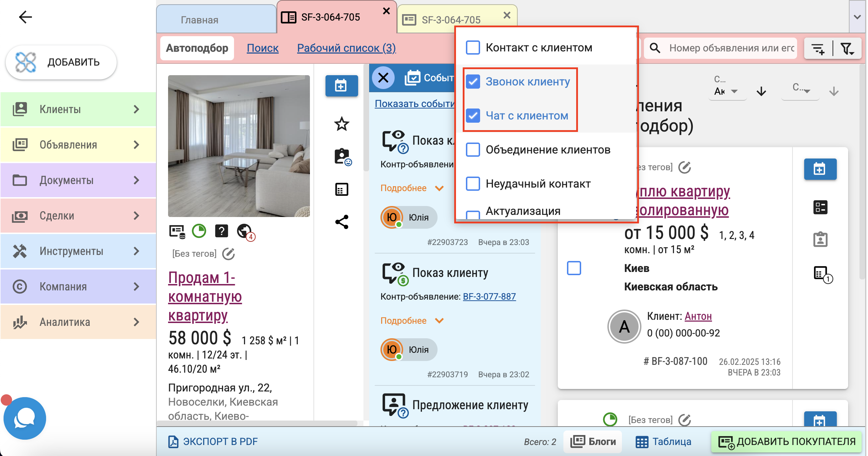Open the Рабочий список (3) tab
The height and width of the screenshot is (456, 868).
point(346,48)
